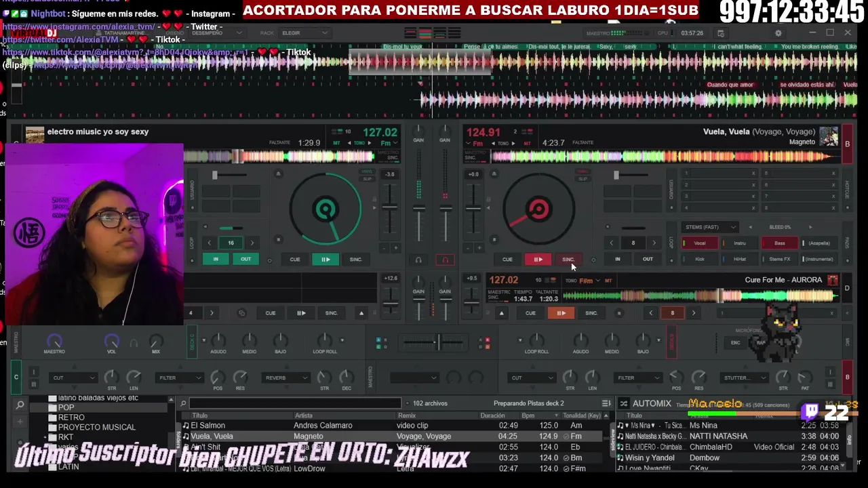Toggle the HiHat stem pad
This screenshot has width=868, height=488.
point(739,259)
